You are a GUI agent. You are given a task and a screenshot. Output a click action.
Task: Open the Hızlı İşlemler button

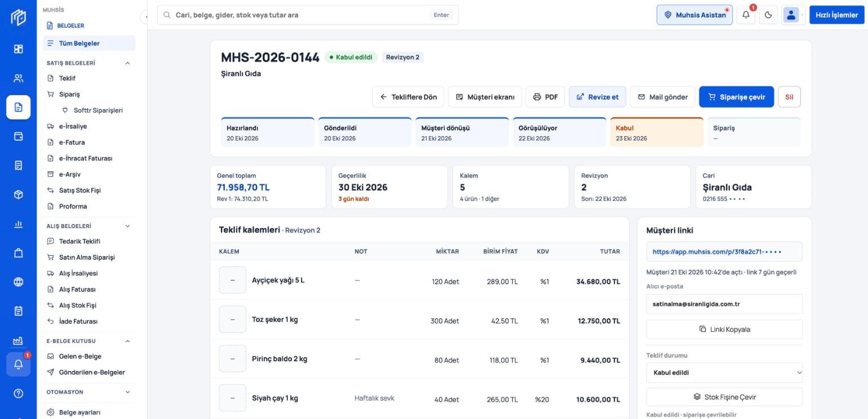tap(836, 15)
